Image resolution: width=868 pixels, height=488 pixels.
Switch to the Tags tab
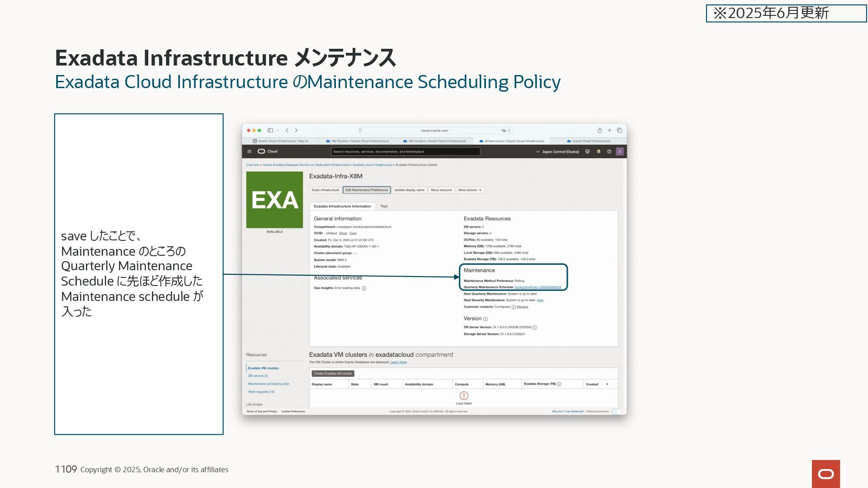[x=384, y=206]
